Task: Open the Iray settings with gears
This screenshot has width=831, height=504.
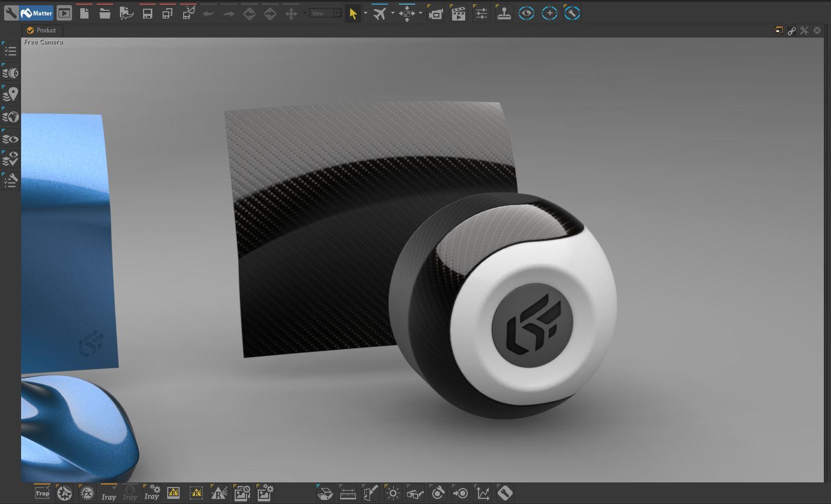Action: click(x=152, y=493)
